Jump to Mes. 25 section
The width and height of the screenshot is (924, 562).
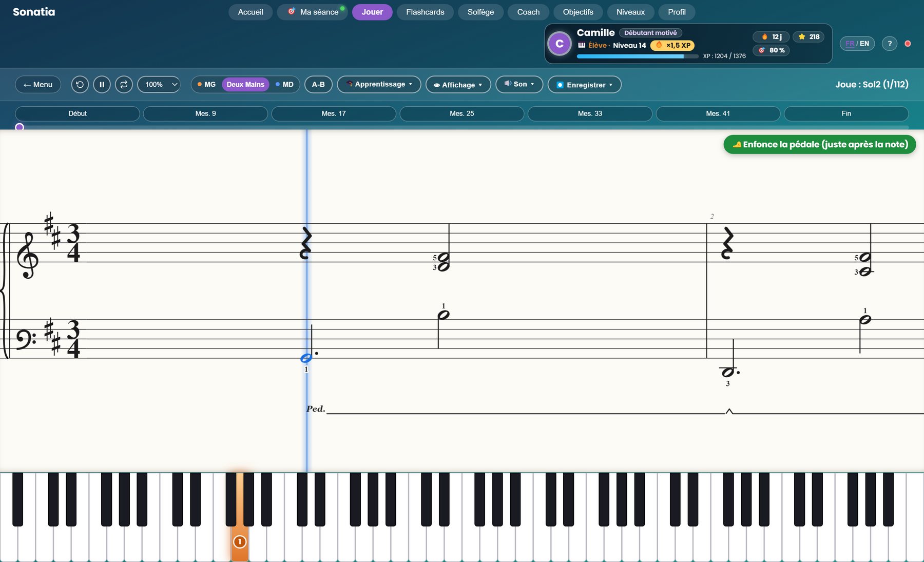click(x=462, y=113)
